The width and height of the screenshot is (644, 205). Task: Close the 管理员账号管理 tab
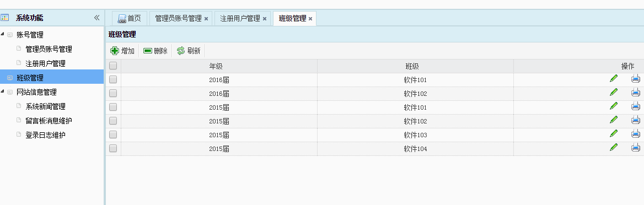tap(206, 19)
